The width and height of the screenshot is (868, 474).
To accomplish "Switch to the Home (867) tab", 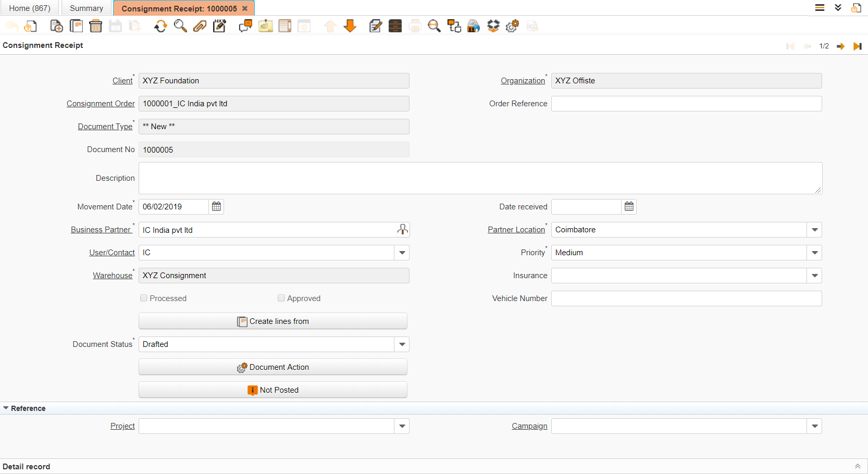I will pyautogui.click(x=30, y=8).
